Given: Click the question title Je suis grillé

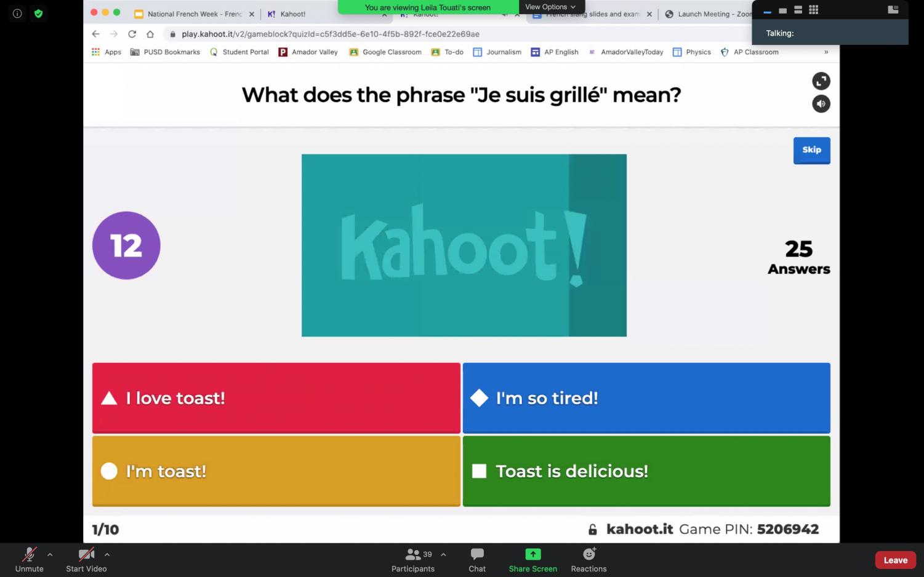Looking at the screenshot, I should point(461,95).
